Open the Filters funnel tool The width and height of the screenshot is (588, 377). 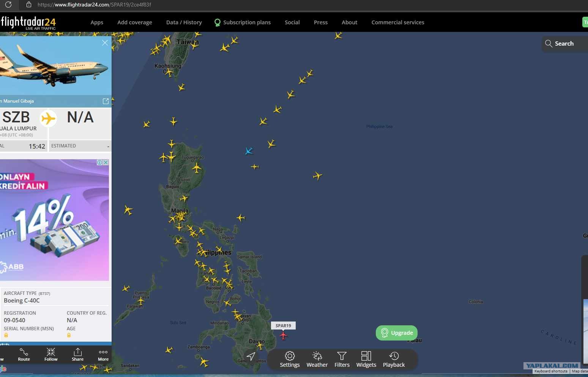(x=342, y=360)
